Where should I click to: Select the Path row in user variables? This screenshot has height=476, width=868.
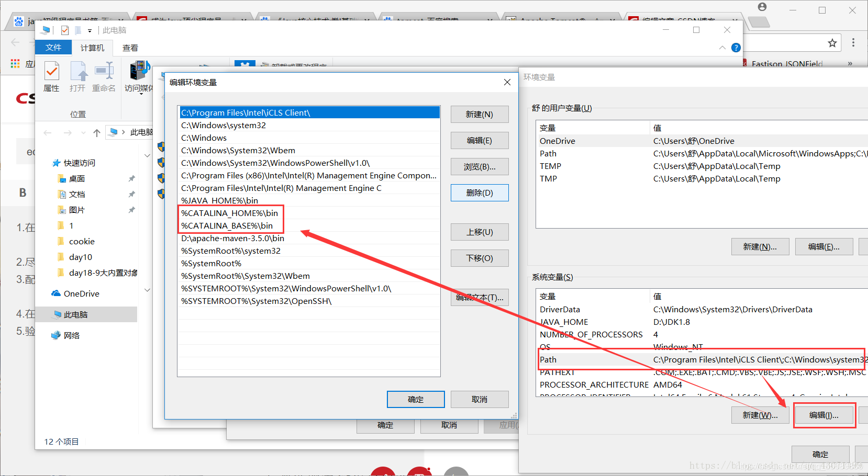703,153
